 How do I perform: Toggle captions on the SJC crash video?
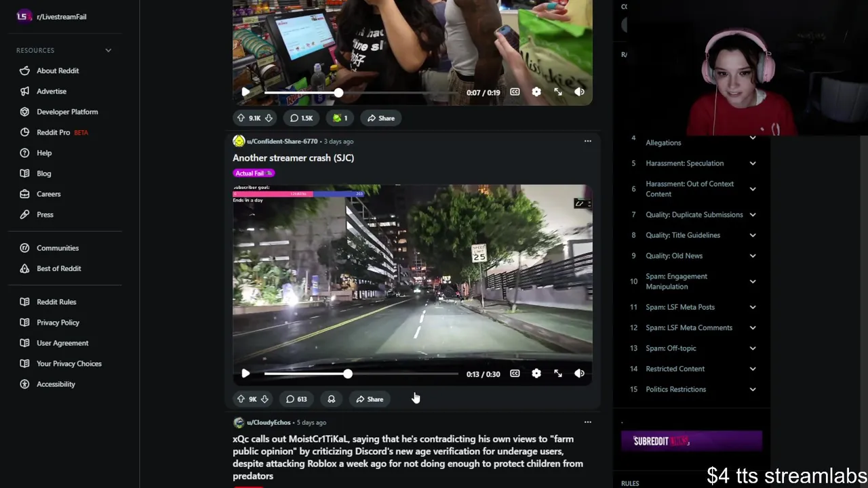click(515, 373)
